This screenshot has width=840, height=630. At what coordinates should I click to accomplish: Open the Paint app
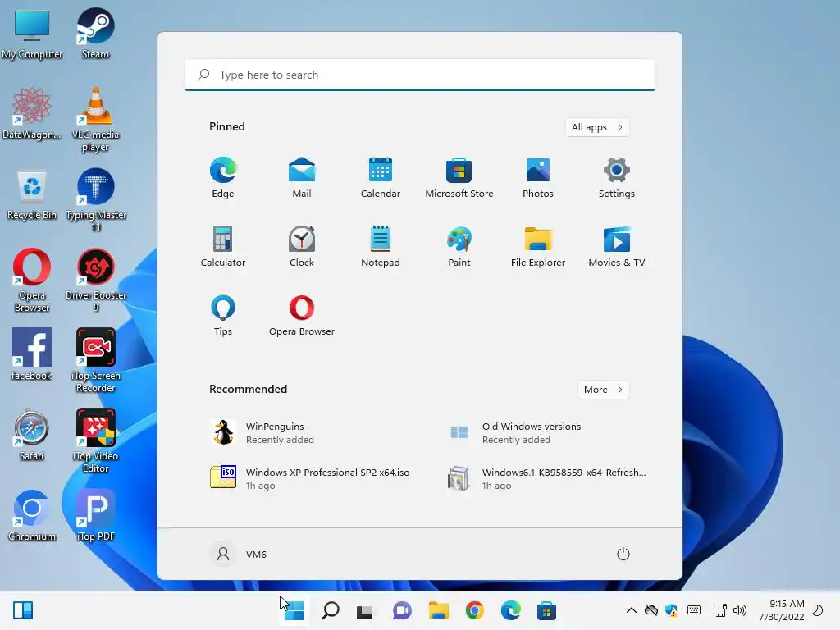coord(459,246)
